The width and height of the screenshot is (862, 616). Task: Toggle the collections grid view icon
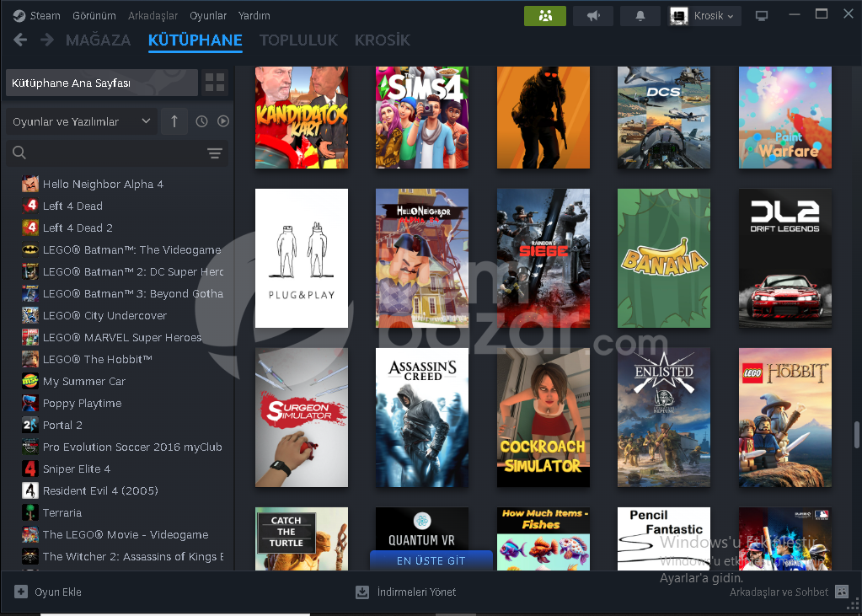coord(214,83)
